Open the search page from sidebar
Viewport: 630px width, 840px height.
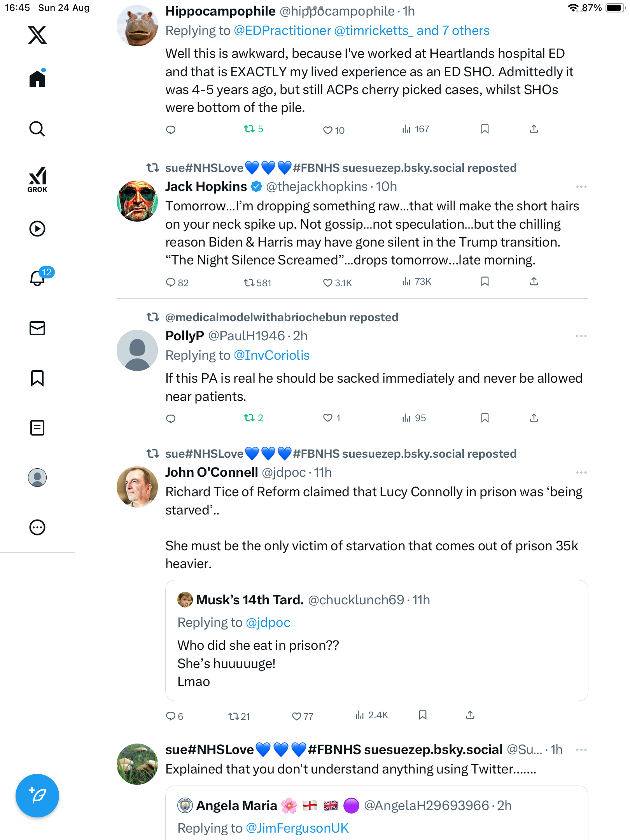[37, 129]
